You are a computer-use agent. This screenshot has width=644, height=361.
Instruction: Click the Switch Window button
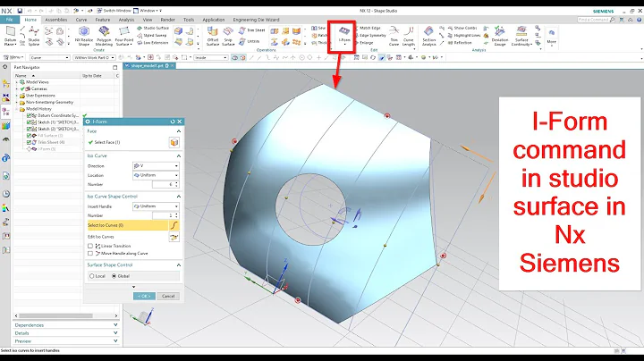coord(112,11)
